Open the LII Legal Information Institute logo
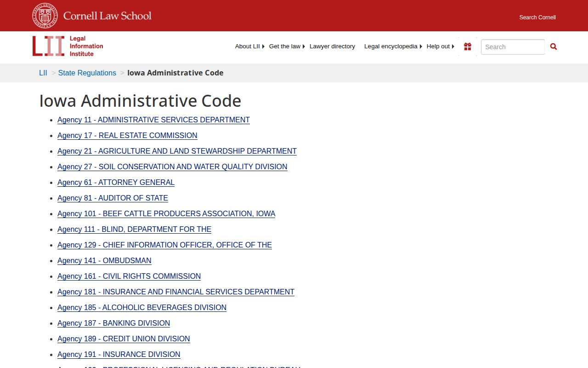 click(x=68, y=46)
